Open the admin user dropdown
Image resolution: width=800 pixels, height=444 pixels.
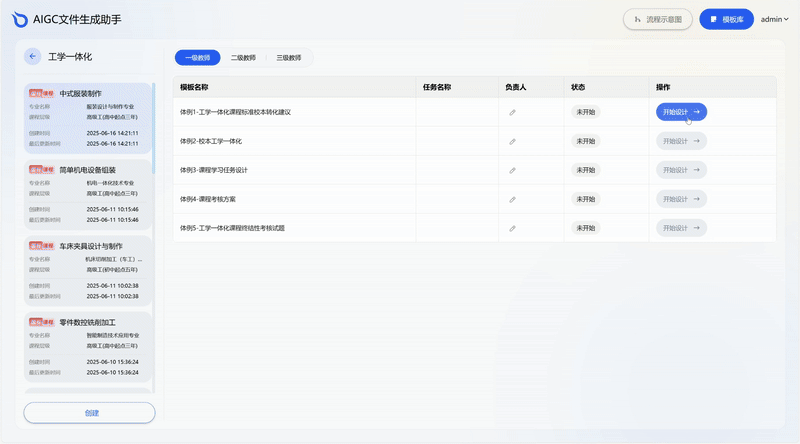[x=775, y=19]
